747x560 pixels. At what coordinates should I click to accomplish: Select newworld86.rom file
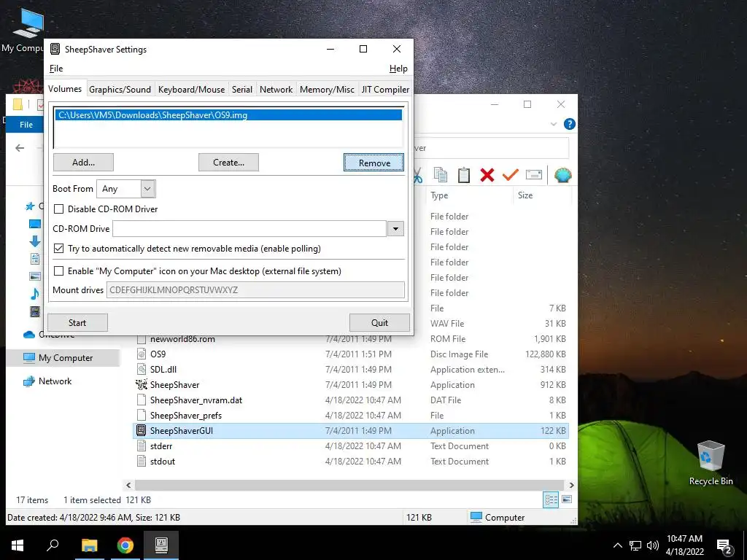click(182, 339)
